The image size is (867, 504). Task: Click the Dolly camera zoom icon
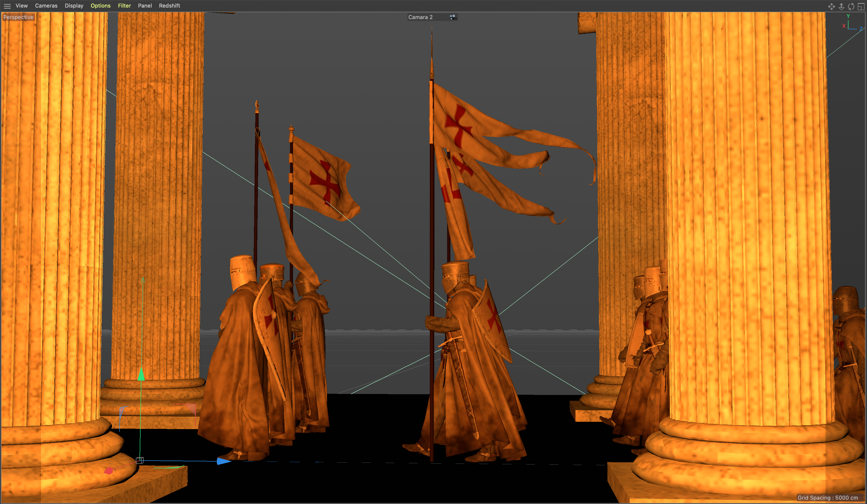click(841, 7)
